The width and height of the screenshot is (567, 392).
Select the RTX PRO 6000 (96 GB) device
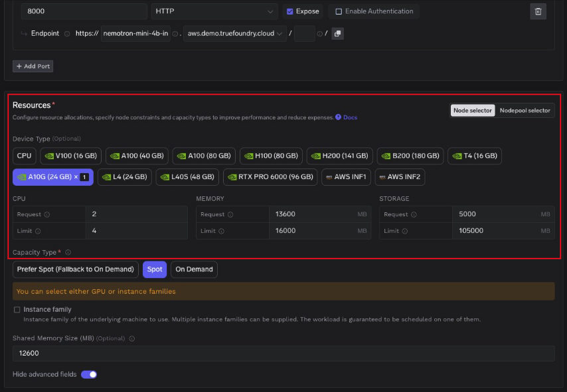coord(270,177)
